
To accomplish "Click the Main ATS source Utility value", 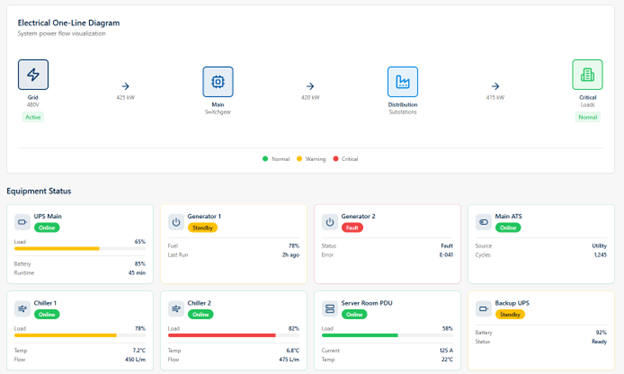I will 599,246.
